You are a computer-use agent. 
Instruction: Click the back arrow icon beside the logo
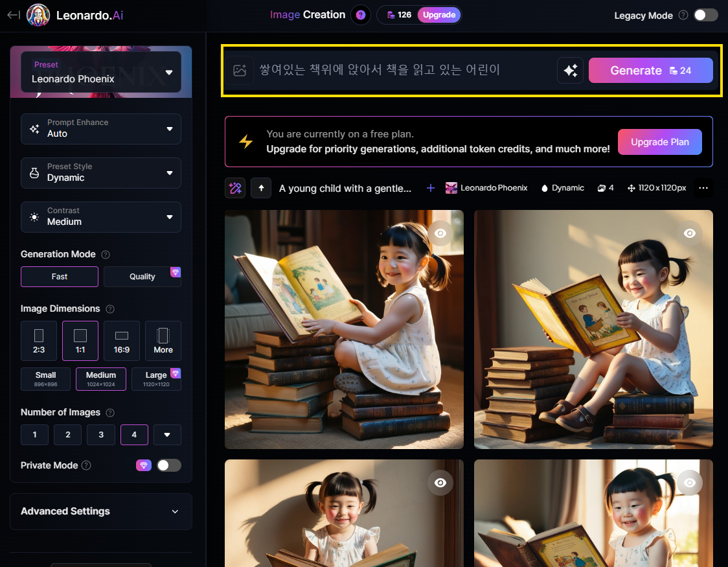[14, 15]
